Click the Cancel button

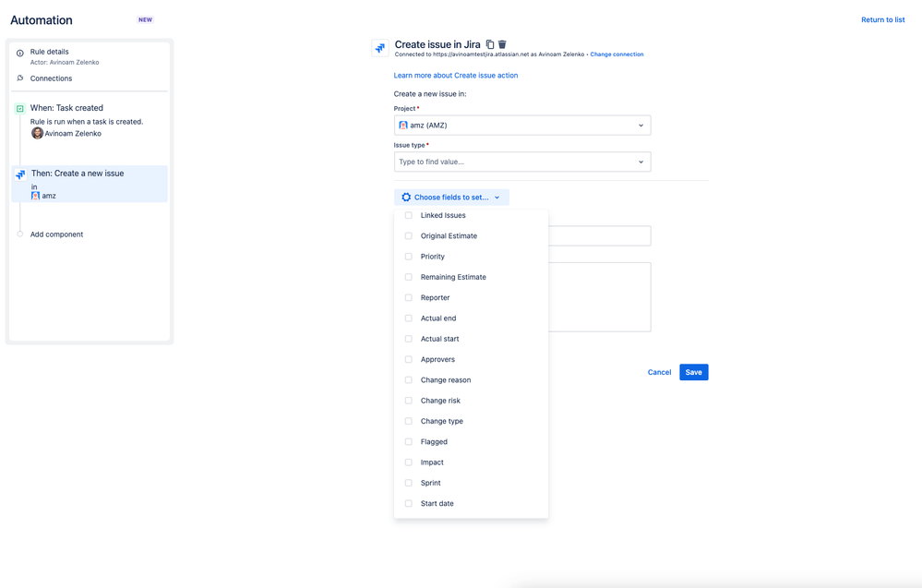tap(659, 372)
